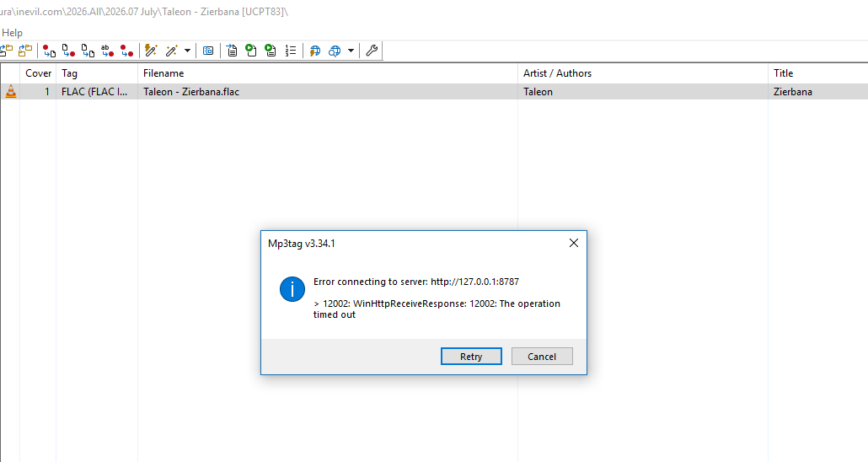The image size is (868, 462).
Task: Sort by Artist / Authors column header
Action: (643, 73)
